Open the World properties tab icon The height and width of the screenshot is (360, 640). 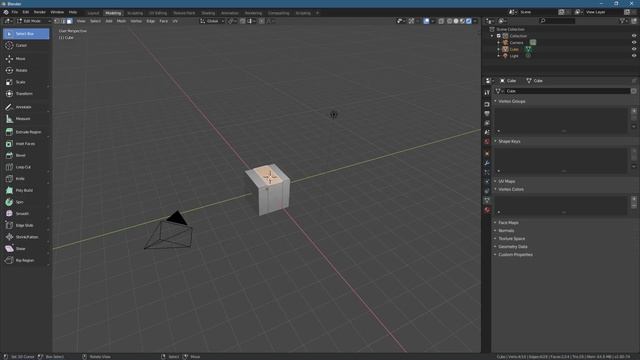pyautogui.click(x=487, y=142)
